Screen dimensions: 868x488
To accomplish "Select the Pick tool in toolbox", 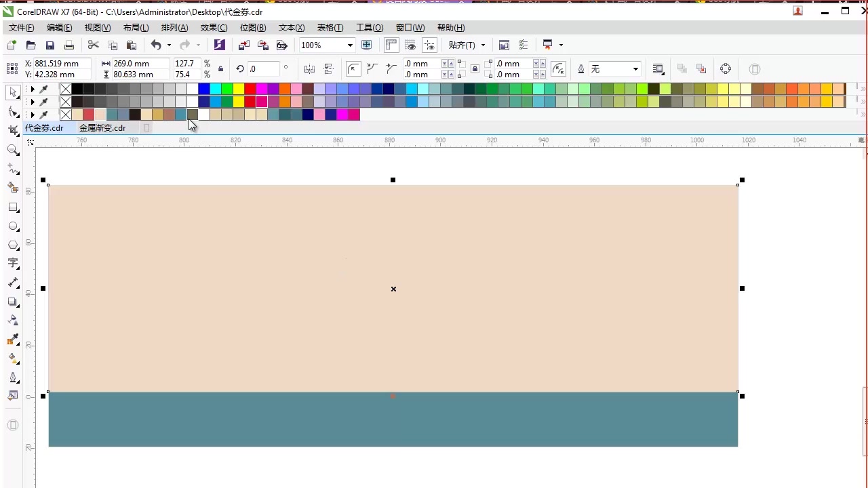I will (x=13, y=92).
